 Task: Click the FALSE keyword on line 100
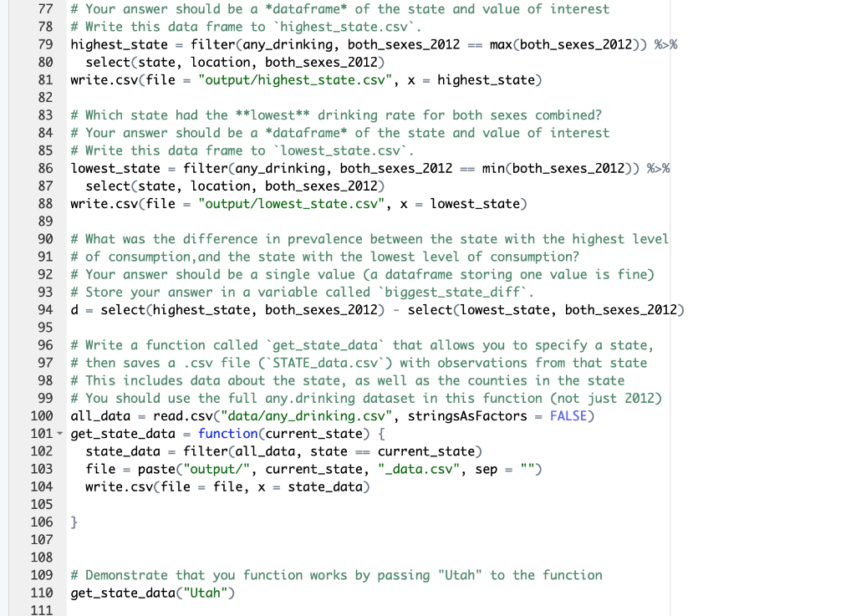pyautogui.click(x=568, y=415)
